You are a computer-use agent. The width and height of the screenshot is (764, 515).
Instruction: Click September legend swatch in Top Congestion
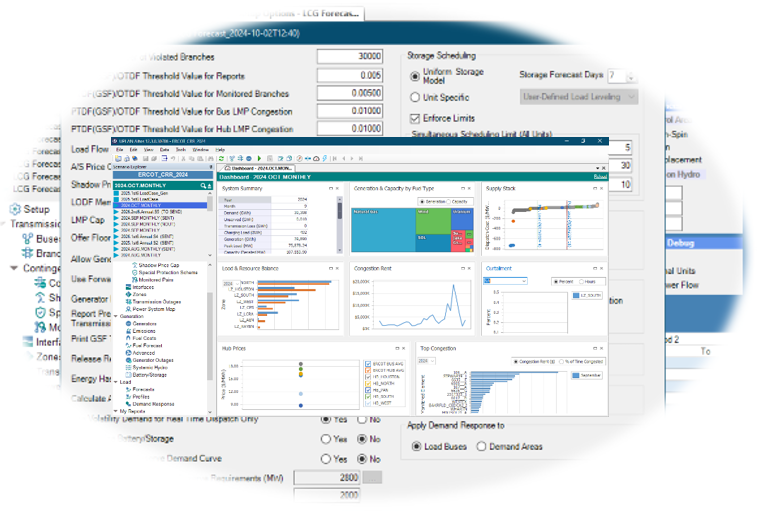[576, 375]
